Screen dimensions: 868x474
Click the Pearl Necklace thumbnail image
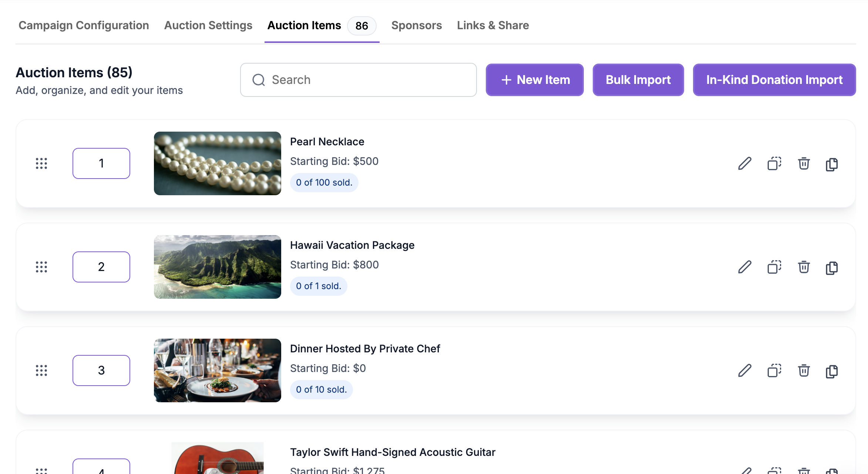pos(218,163)
